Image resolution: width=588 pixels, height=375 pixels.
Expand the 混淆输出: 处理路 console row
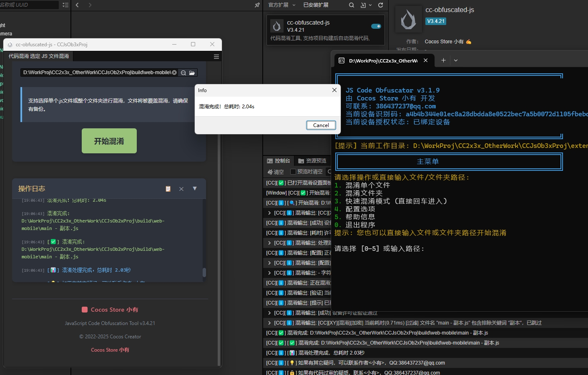[269, 243]
